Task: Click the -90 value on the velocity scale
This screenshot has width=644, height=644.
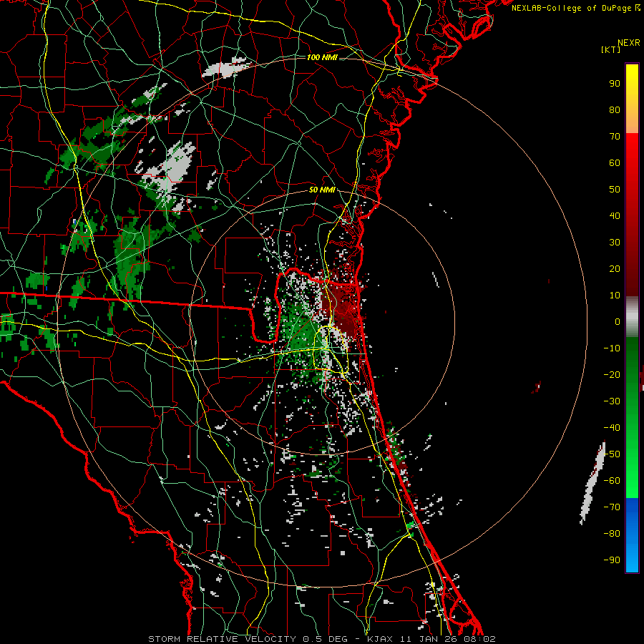Action: 612,560
